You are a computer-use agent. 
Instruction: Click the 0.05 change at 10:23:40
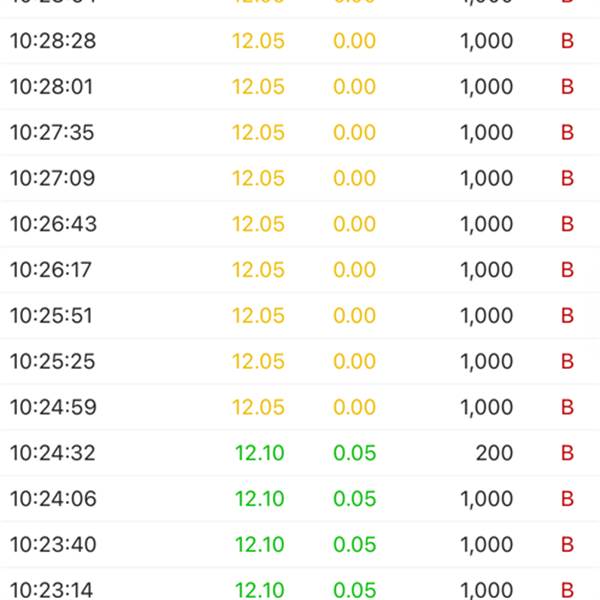click(x=354, y=545)
